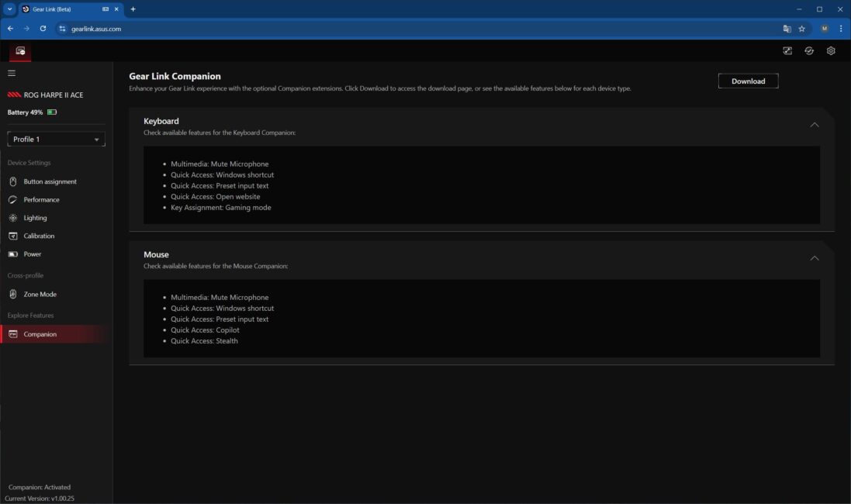Image resolution: width=851 pixels, height=504 pixels.
Task: Open Button assignment settings
Action: click(57, 181)
